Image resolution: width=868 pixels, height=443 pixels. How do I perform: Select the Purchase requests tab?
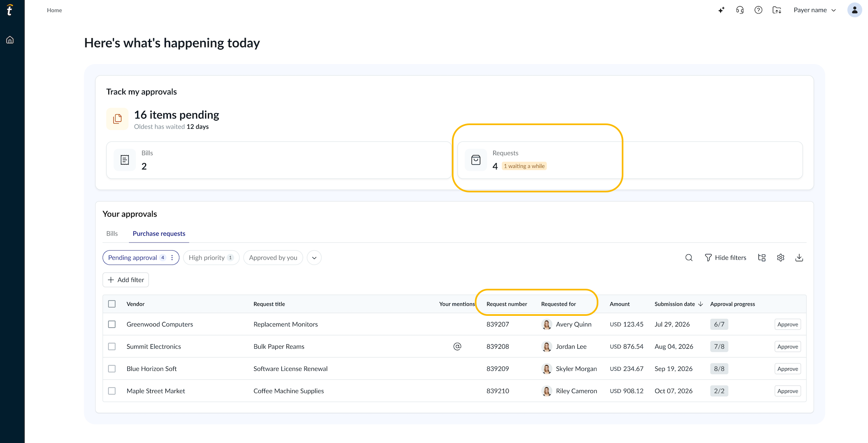159,233
